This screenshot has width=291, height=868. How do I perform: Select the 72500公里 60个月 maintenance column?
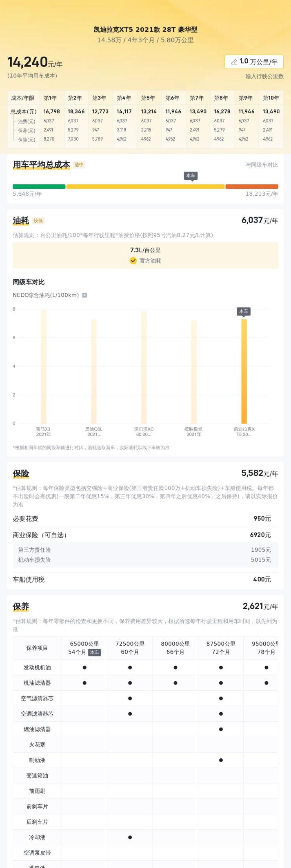[130, 647]
